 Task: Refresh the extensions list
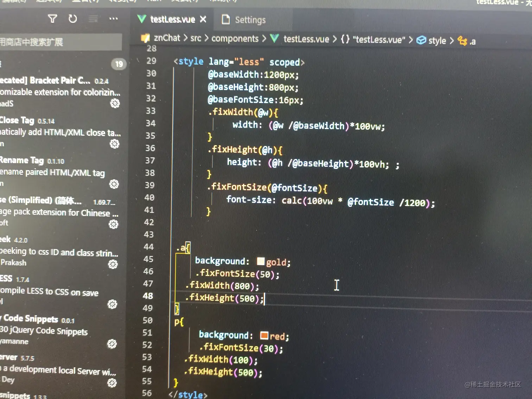pos(73,19)
